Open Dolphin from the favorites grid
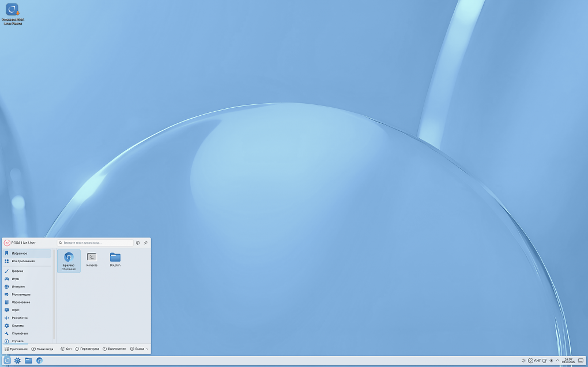The height and width of the screenshot is (367, 588). click(115, 259)
